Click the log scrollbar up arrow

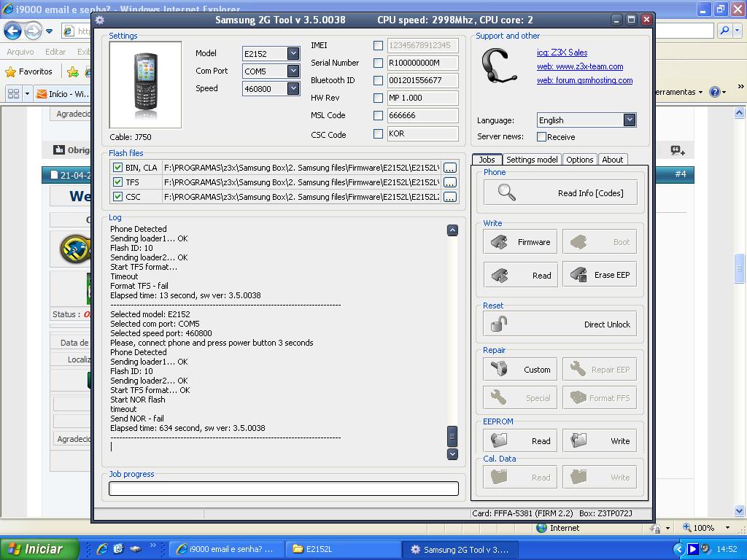[x=452, y=230]
